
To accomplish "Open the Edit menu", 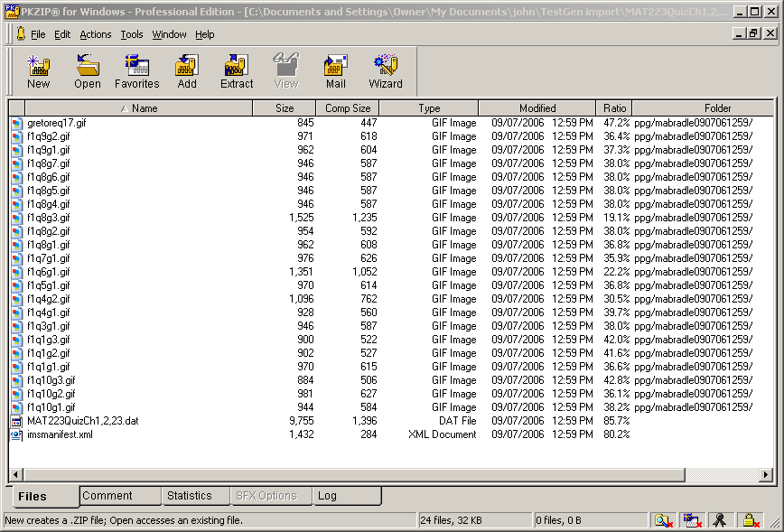I will point(62,34).
